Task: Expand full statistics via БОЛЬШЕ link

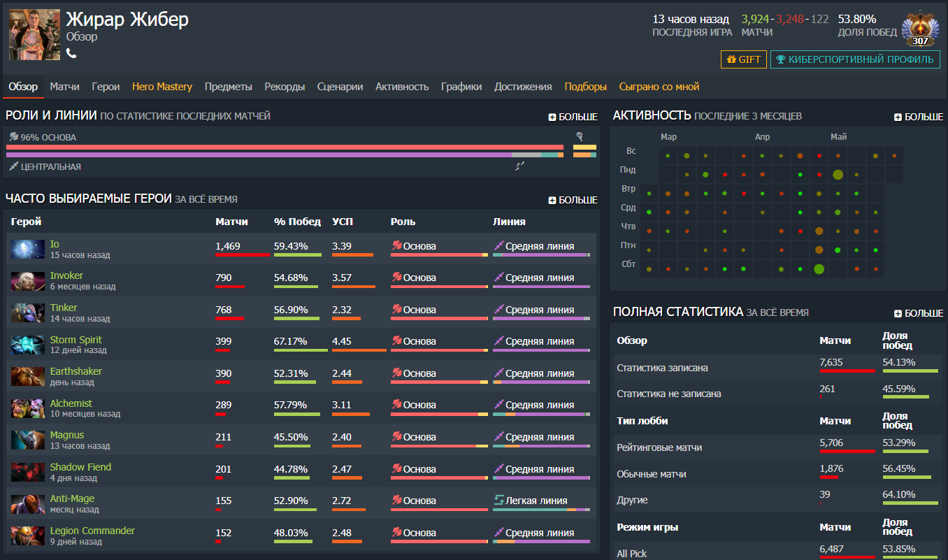Action: (919, 313)
